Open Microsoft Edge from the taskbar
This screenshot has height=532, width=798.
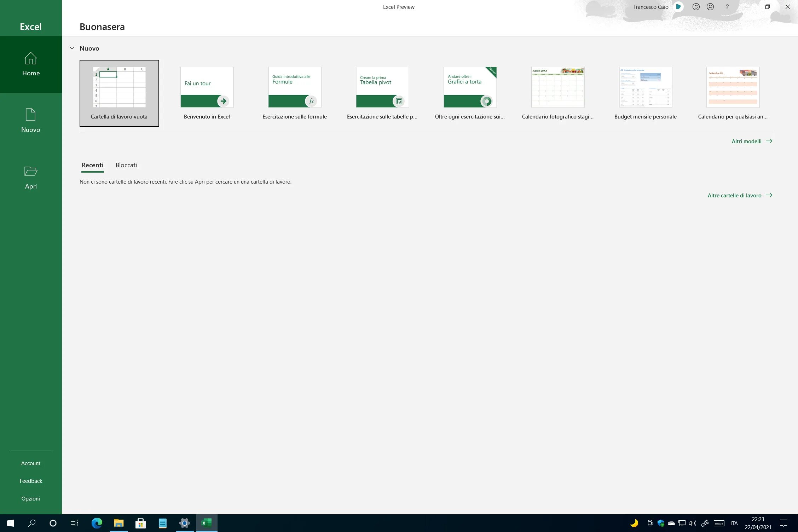click(97, 523)
